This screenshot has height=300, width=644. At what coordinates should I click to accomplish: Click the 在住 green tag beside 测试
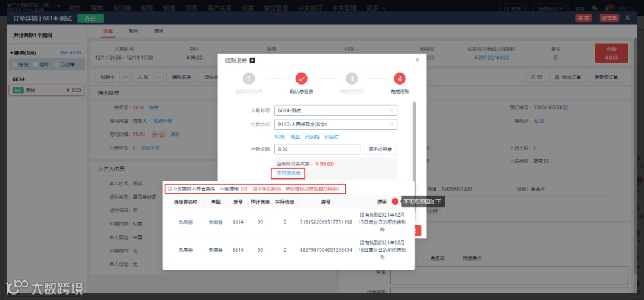(x=17, y=91)
